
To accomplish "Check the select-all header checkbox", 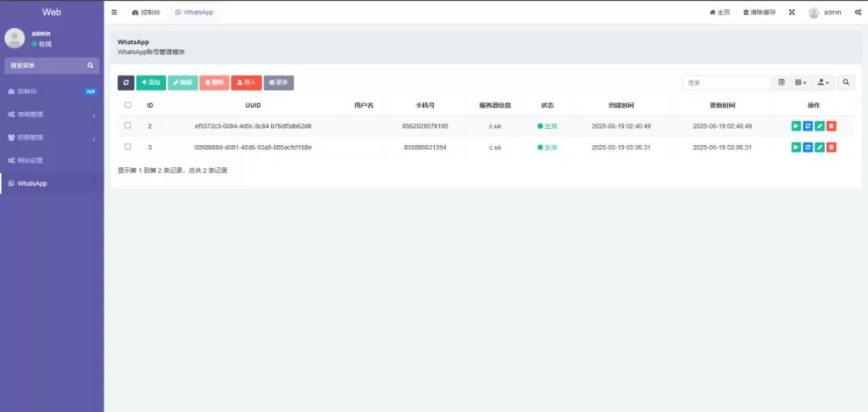I will (128, 104).
